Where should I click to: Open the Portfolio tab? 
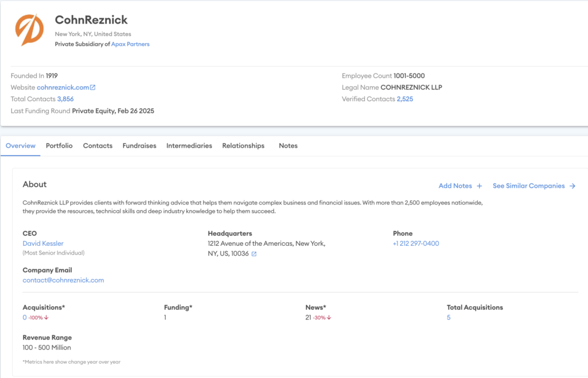pyautogui.click(x=59, y=146)
